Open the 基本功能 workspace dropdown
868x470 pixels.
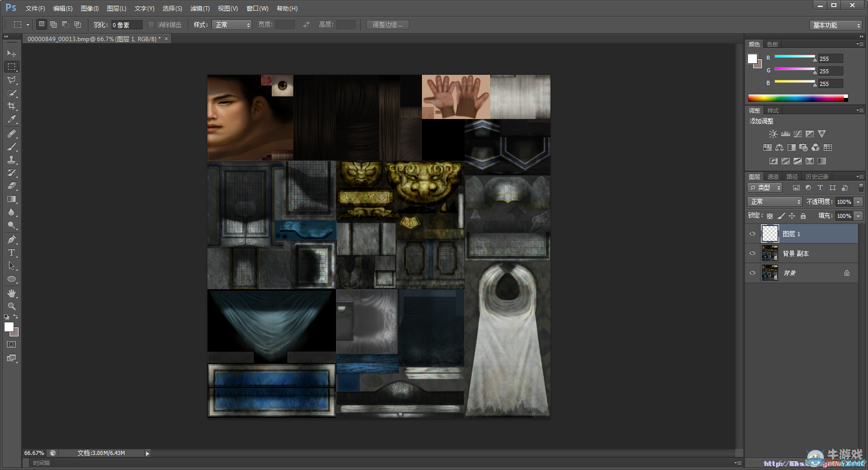[x=836, y=25]
